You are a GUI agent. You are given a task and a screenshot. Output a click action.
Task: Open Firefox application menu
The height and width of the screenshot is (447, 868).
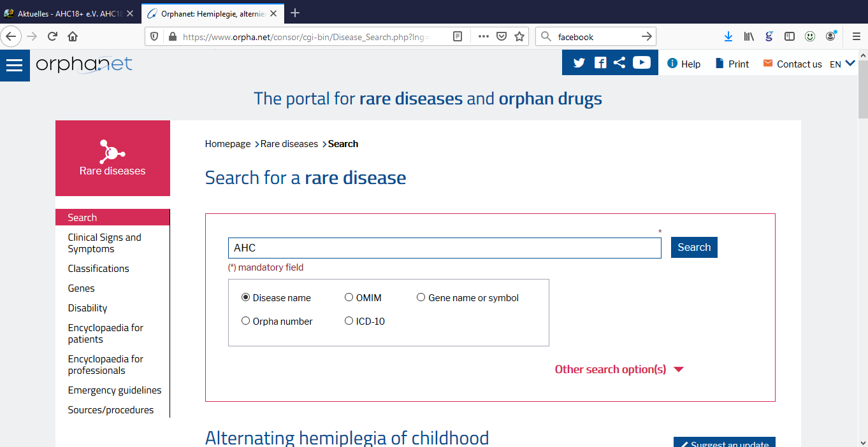click(857, 37)
